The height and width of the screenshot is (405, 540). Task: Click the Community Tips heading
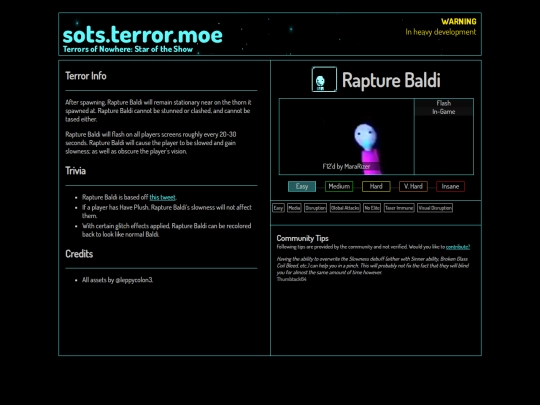(x=302, y=238)
